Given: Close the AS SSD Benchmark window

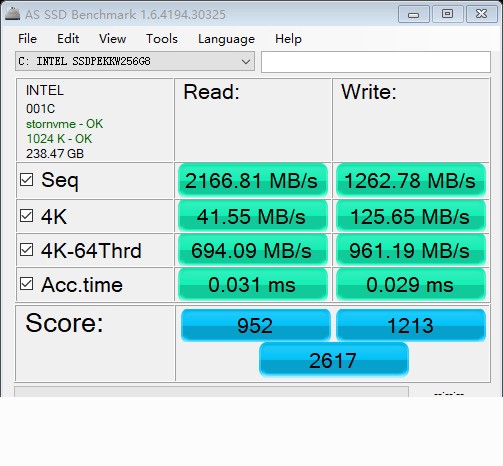Looking at the screenshot, I should click(482, 14).
